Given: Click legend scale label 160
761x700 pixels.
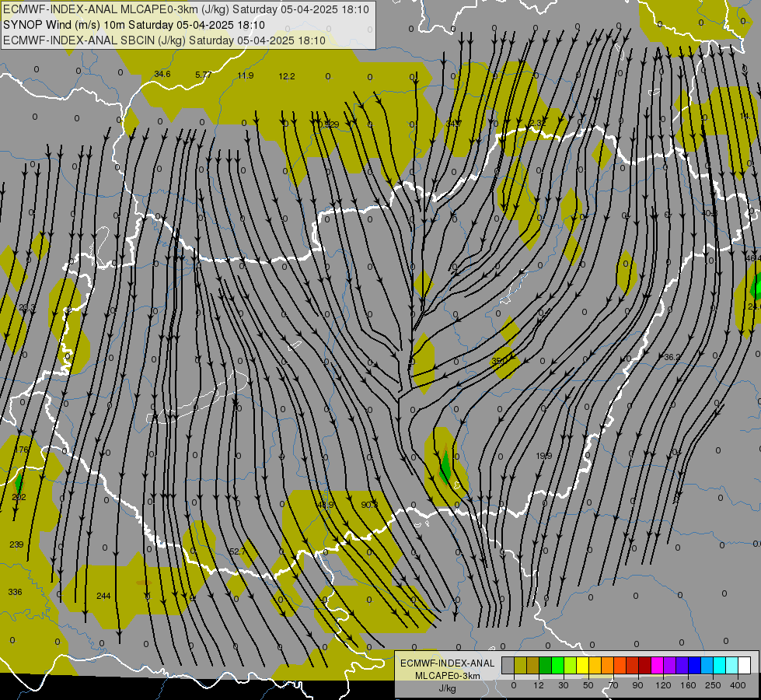Looking at the screenshot, I should pos(688,685).
